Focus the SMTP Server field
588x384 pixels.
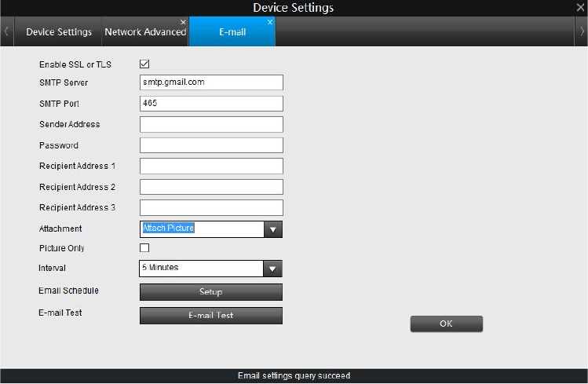pyautogui.click(x=211, y=82)
